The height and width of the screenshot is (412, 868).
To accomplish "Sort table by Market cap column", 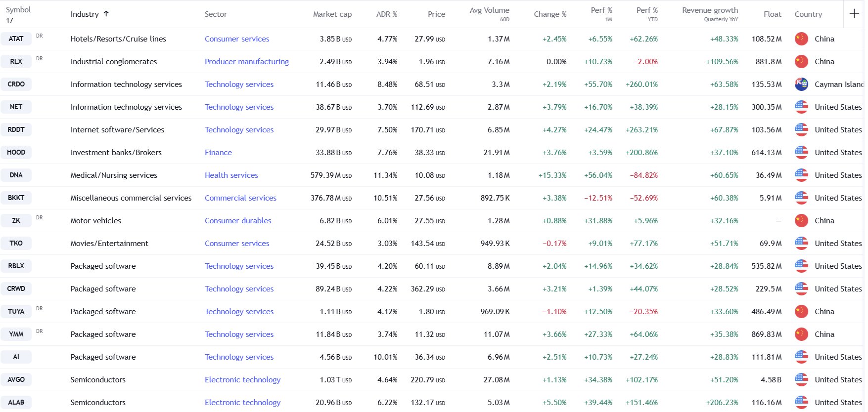I will (332, 14).
